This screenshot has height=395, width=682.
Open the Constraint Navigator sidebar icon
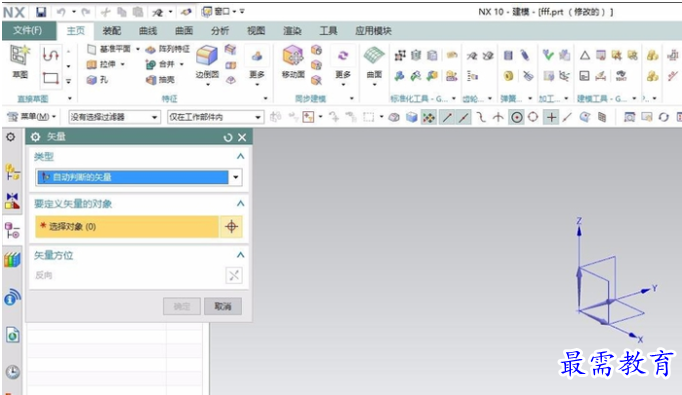[x=12, y=201]
